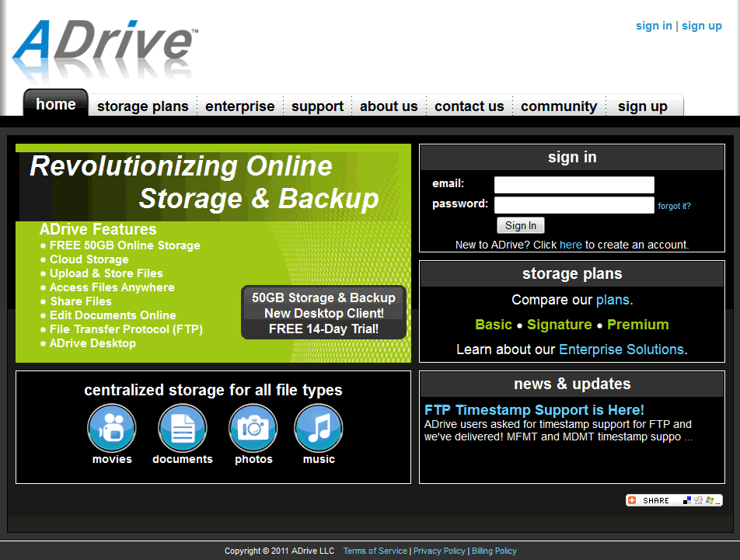740x560 pixels.
Task: Click the 'Revolutionizing Online Storage & Backup' headline
Action: point(204,182)
